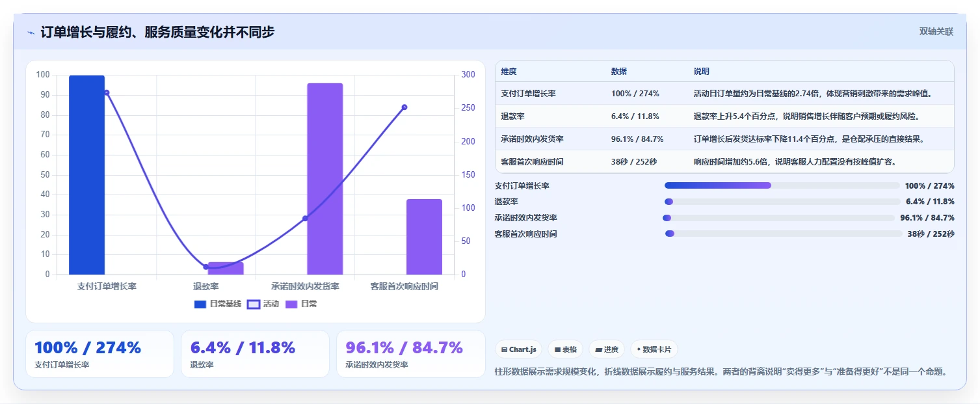Click the 客服首次响应时间 progress row label

coord(525,234)
